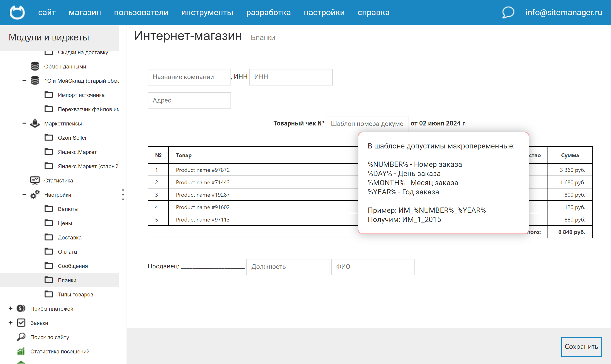The image size is (611, 364).
Task: Collapse the Маркетплейсы tree branch
Action: (x=24, y=123)
